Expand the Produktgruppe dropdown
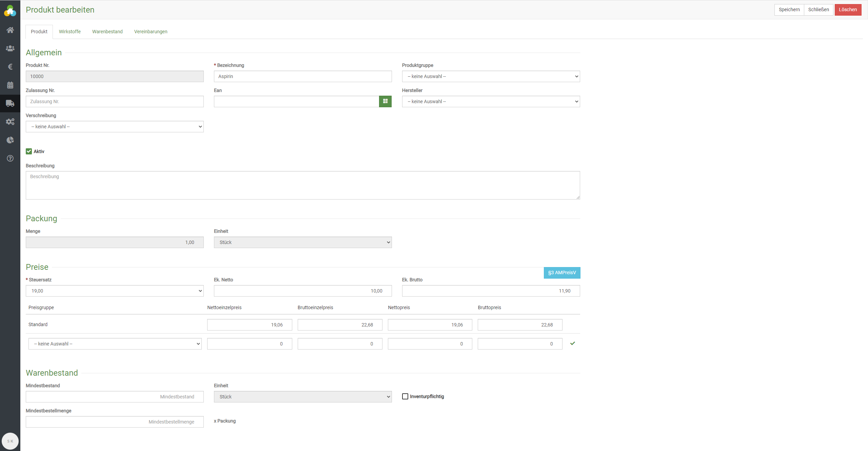The image size is (868, 451). coord(491,76)
